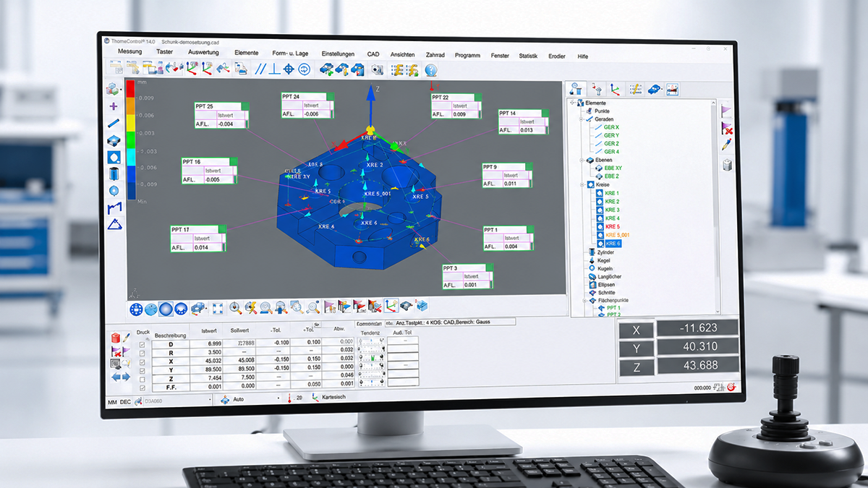Open the Statistik menu
This screenshot has height=488, width=868.
tap(528, 56)
